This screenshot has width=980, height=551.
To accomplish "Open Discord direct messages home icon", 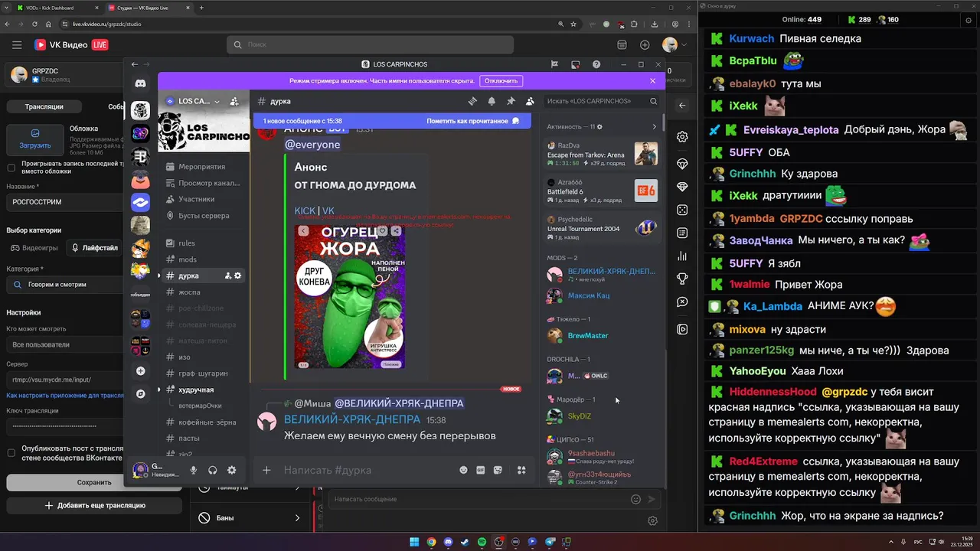I will pyautogui.click(x=140, y=83).
